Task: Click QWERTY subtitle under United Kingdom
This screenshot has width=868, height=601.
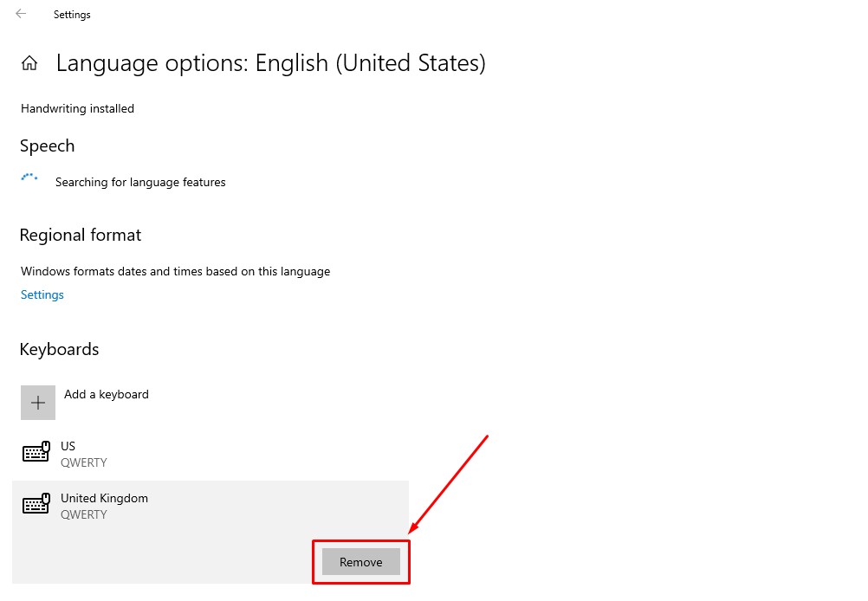Action: coord(83,514)
